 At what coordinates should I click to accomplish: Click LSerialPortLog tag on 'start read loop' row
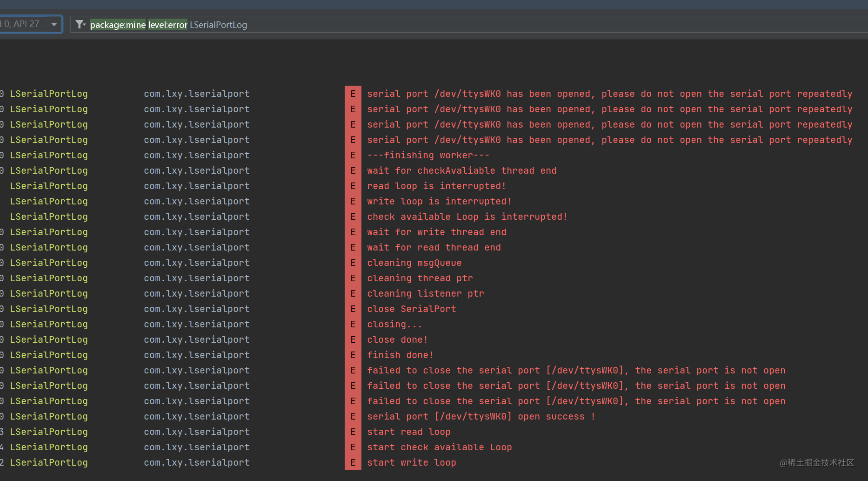[x=49, y=432]
